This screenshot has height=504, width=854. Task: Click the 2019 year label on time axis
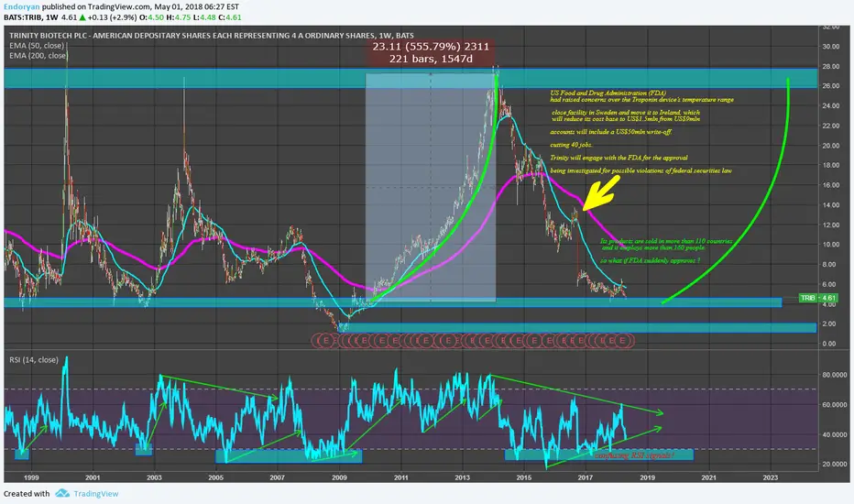pos(647,477)
